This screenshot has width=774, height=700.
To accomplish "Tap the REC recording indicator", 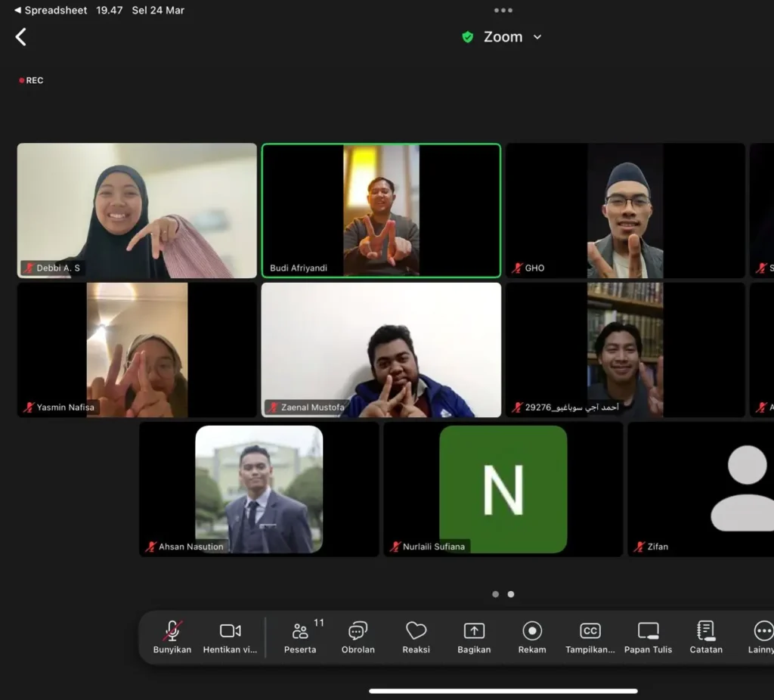I will pyautogui.click(x=31, y=80).
